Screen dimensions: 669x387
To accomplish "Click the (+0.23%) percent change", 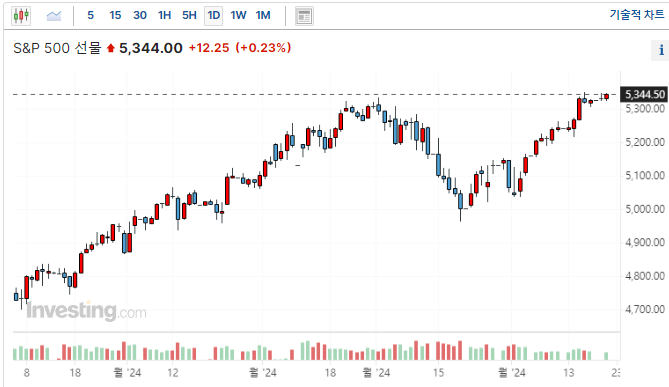I will coord(263,48).
